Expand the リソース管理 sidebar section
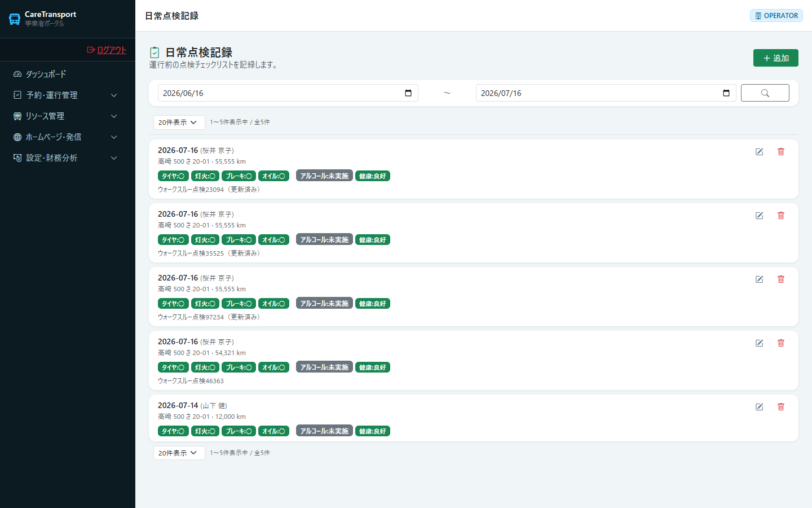This screenshot has width=812, height=508. tap(68, 116)
